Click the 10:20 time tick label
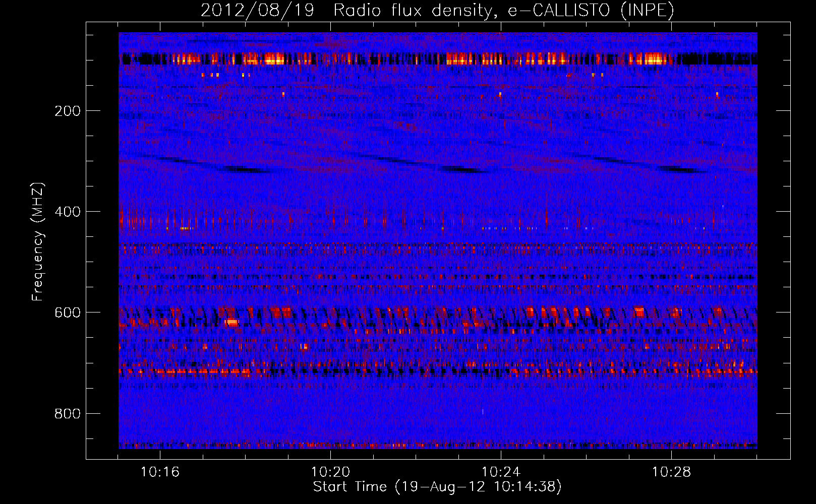Image resolution: width=816 pixels, height=504 pixels. tap(330, 472)
